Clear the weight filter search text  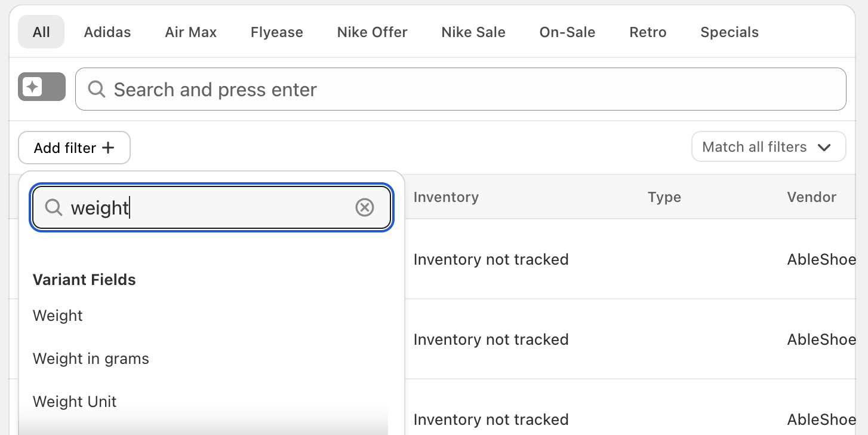(x=364, y=207)
